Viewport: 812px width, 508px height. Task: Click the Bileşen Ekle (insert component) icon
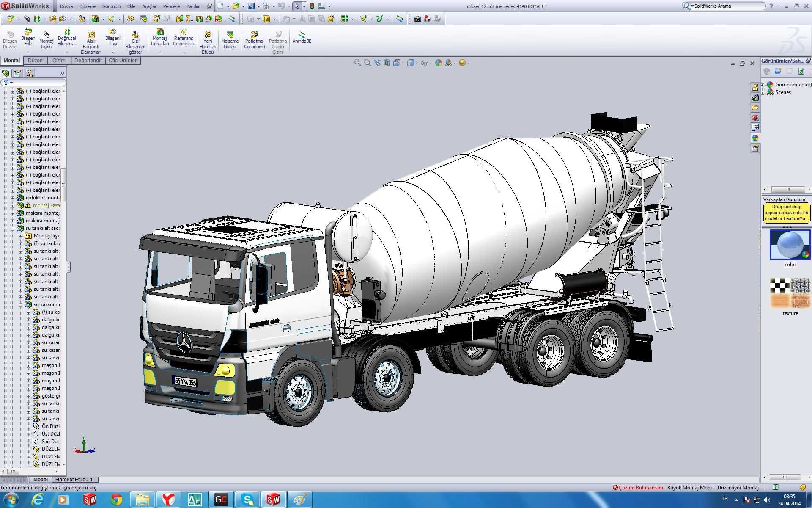click(28, 32)
